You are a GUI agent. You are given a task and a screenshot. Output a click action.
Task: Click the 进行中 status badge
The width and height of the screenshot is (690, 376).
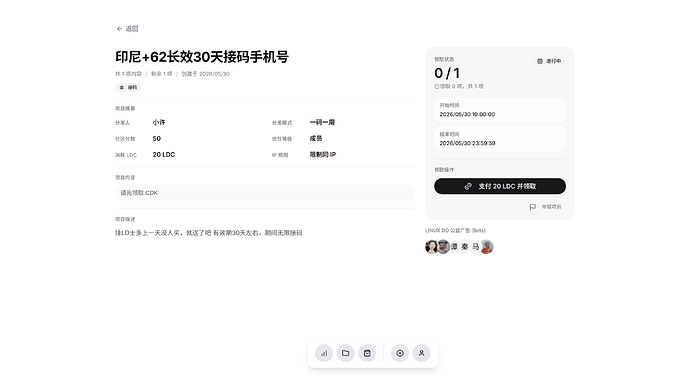pos(549,61)
